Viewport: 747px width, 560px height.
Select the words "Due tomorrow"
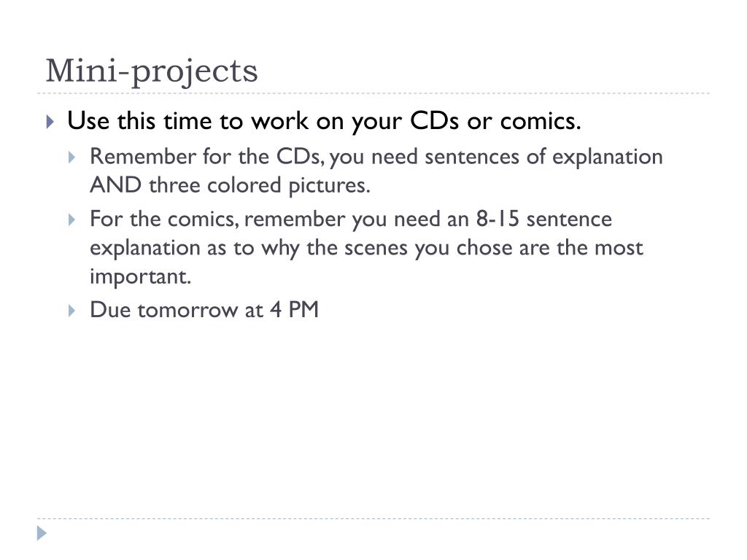[164, 310]
